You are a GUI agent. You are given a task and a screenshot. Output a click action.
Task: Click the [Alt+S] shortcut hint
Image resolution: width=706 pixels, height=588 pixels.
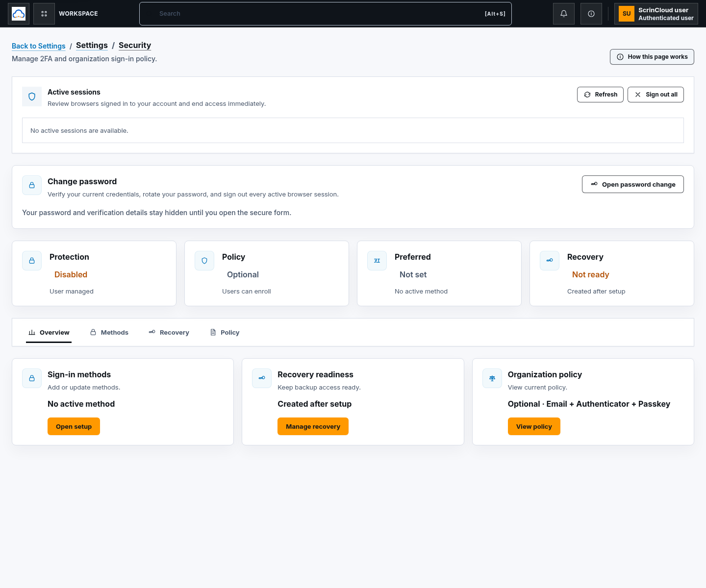[495, 14]
